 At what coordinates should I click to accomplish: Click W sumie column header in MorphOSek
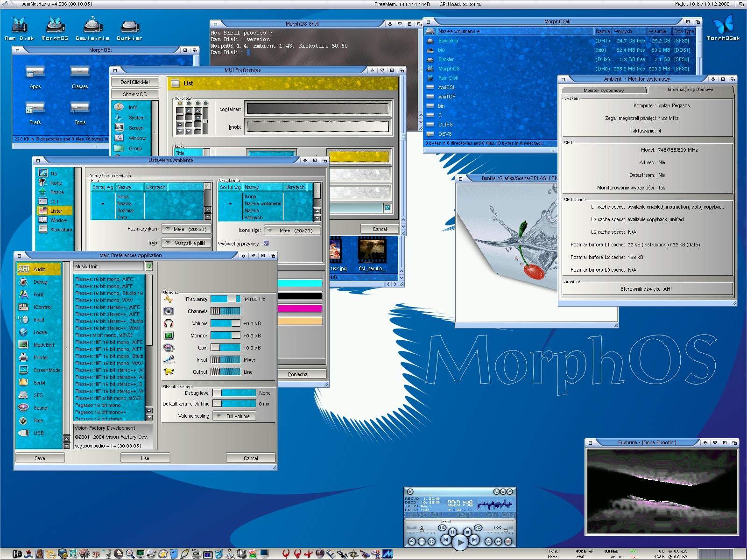pyautogui.click(x=660, y=31)
